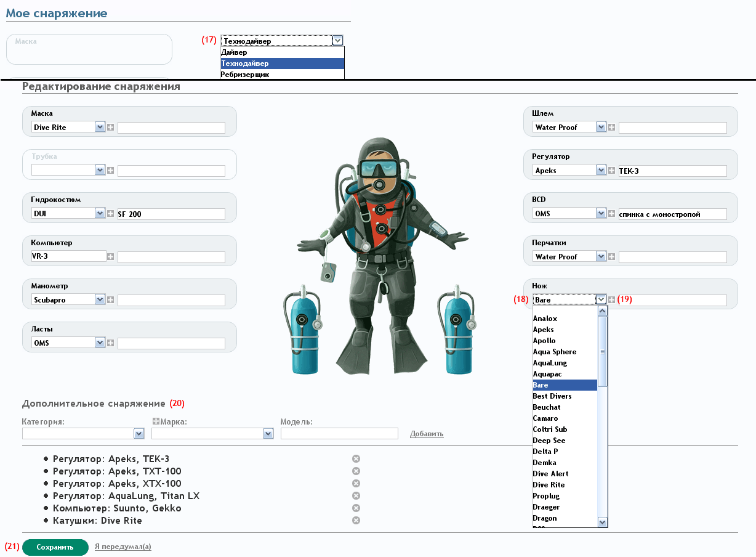Click the Компьютер brand field with VR-3
The width and height of the screenshot is (756, 557).
pyautogui.click(x=68, y=256)
